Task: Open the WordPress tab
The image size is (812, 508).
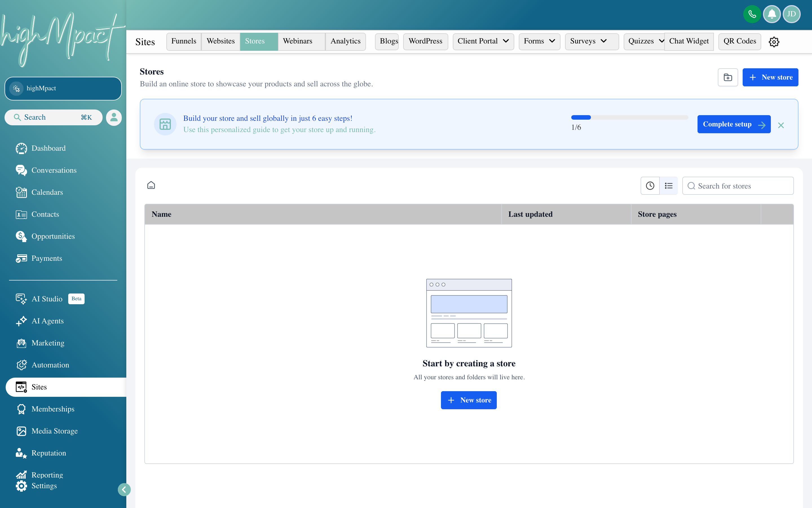Action: (x=425, y=41)
